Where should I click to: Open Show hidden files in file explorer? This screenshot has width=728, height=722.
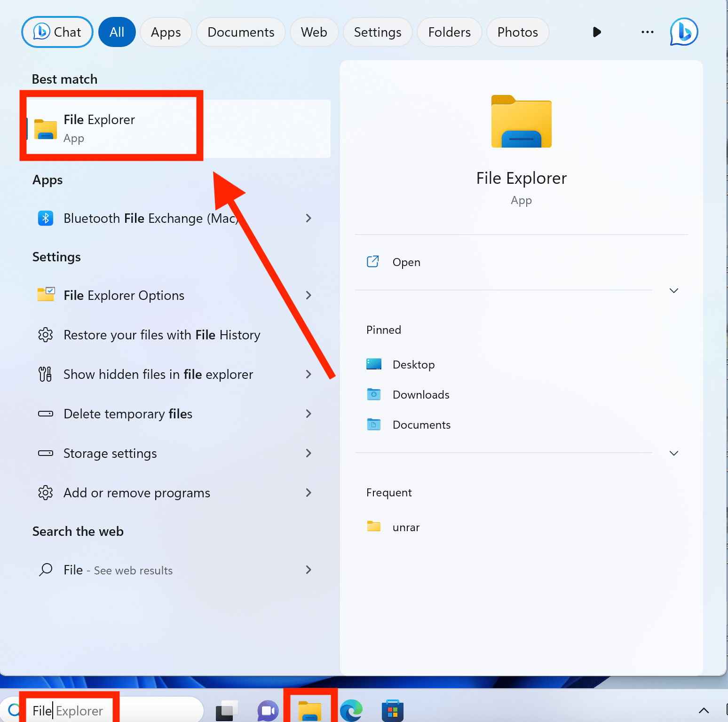(x=158, y=374)
